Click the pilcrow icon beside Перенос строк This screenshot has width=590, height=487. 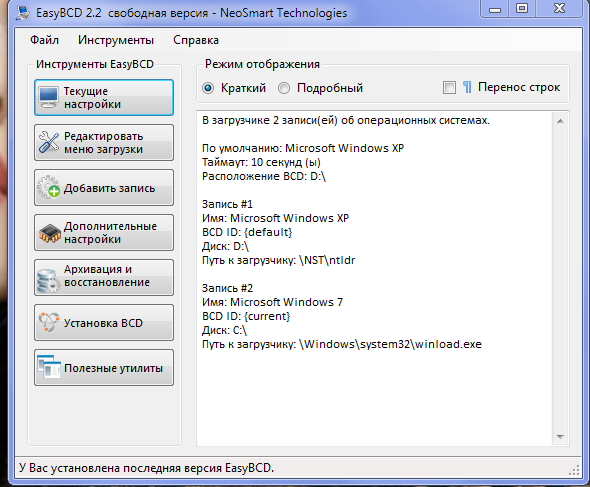[x=467, y=87]
